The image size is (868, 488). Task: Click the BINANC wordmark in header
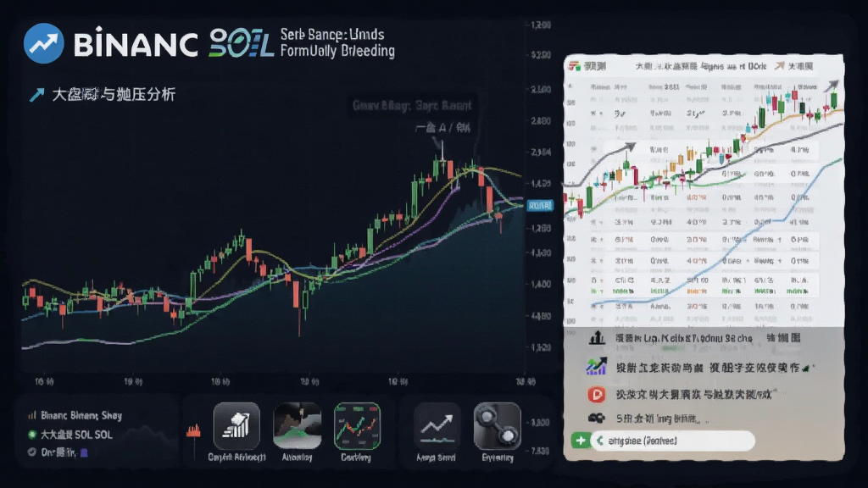[x=136, y=44]
